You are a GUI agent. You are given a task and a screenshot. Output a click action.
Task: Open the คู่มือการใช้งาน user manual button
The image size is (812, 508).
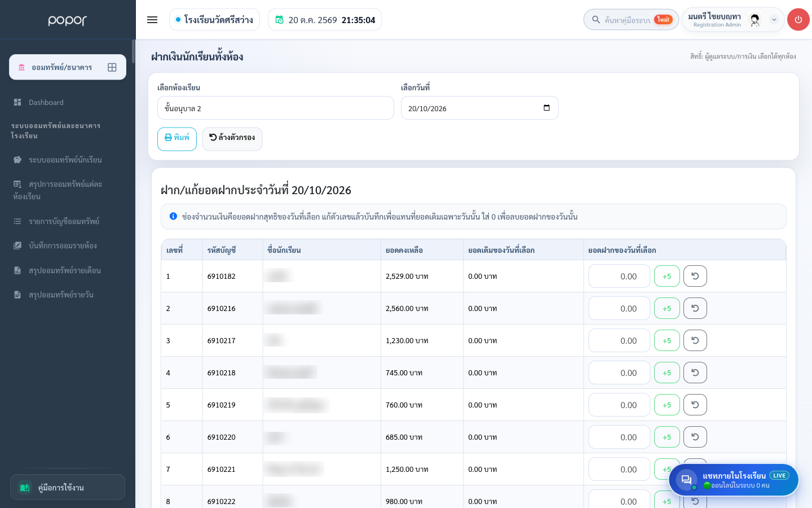click(x=68, y=487)
